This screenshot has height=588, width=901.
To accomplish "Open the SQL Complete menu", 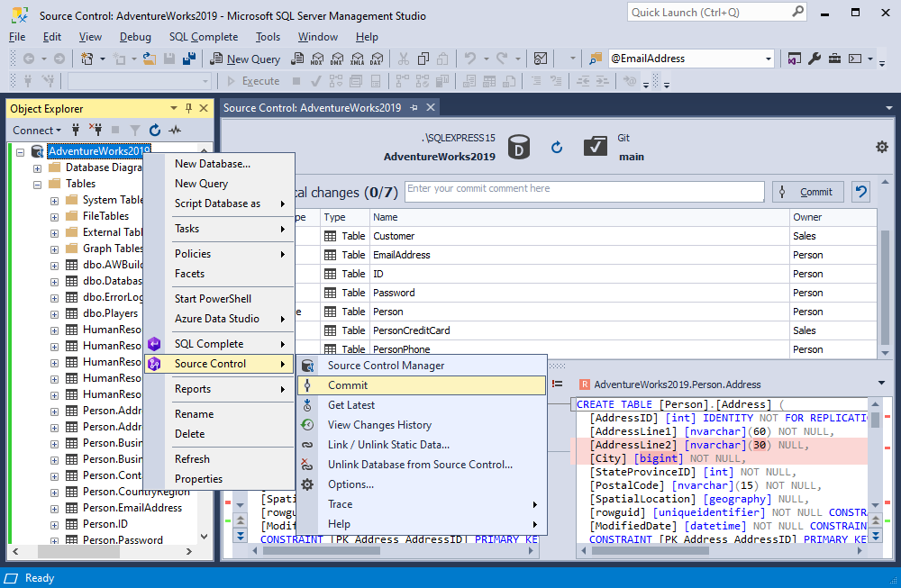I will (204, 37).
